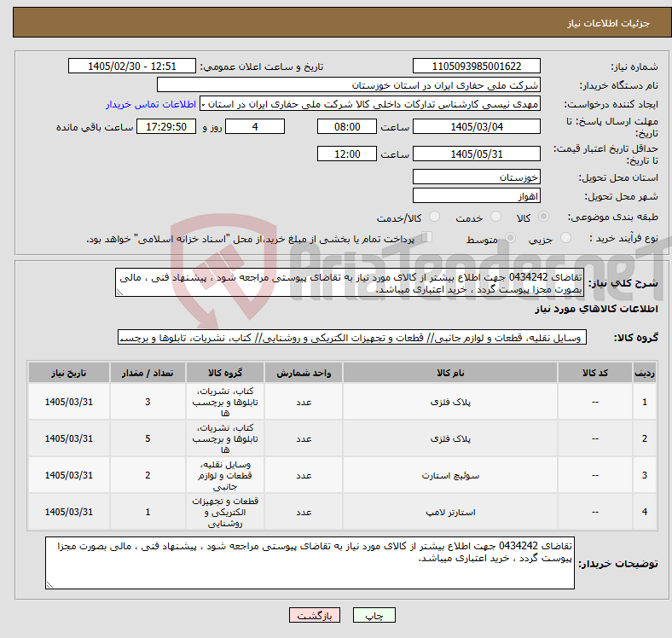This screenshot has width=672, height=638.
Task: Click quantity 2 in سوئیچ استارت row
Action: [x=148, y=475]
